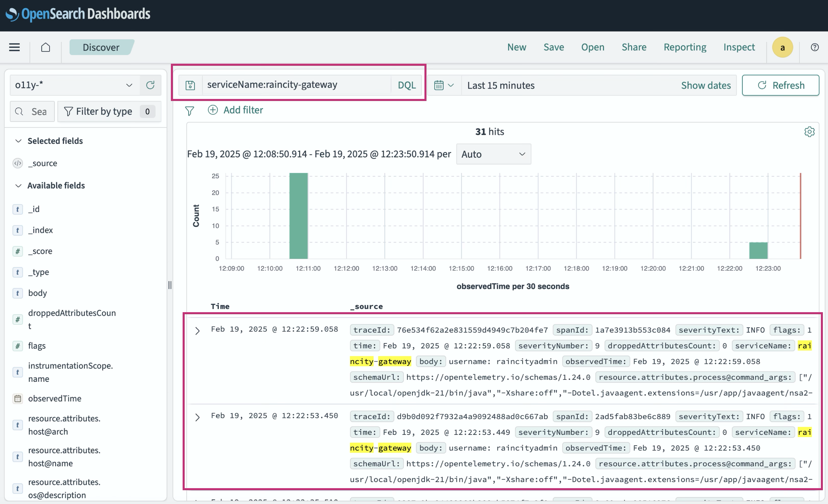Click the host@arch field type icon

pos(18,425)
